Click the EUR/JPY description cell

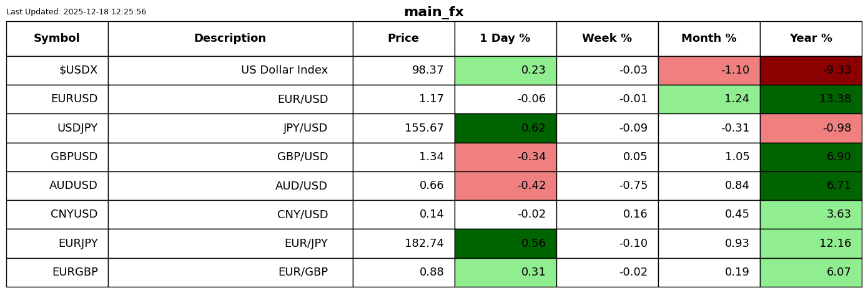[x=230, y=244]
